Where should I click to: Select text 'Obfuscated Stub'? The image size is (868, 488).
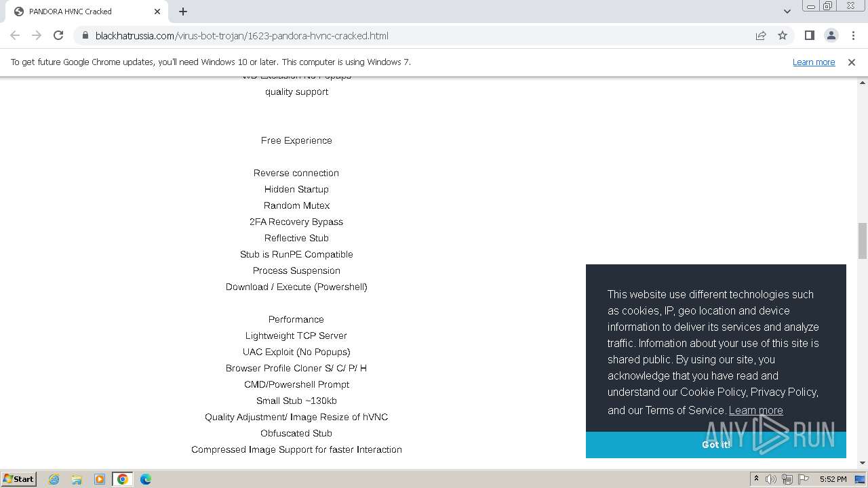[x=296, y=433]
